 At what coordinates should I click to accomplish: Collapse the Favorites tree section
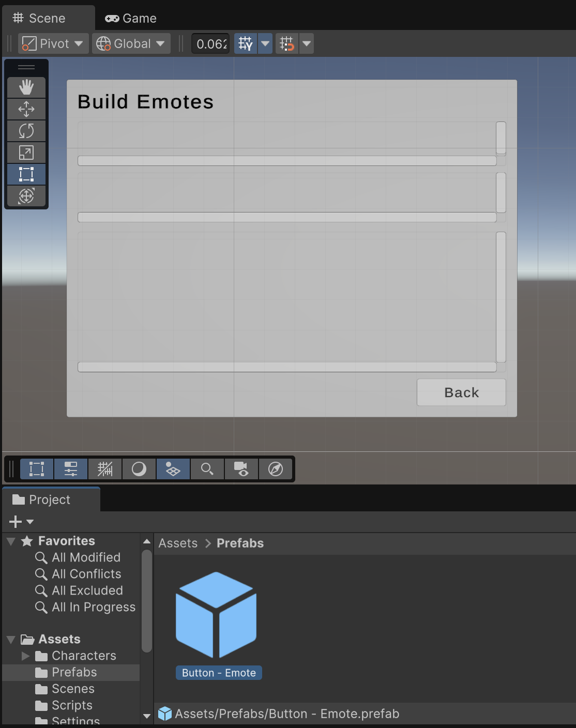pyautogui.click(x=11, y=541)
